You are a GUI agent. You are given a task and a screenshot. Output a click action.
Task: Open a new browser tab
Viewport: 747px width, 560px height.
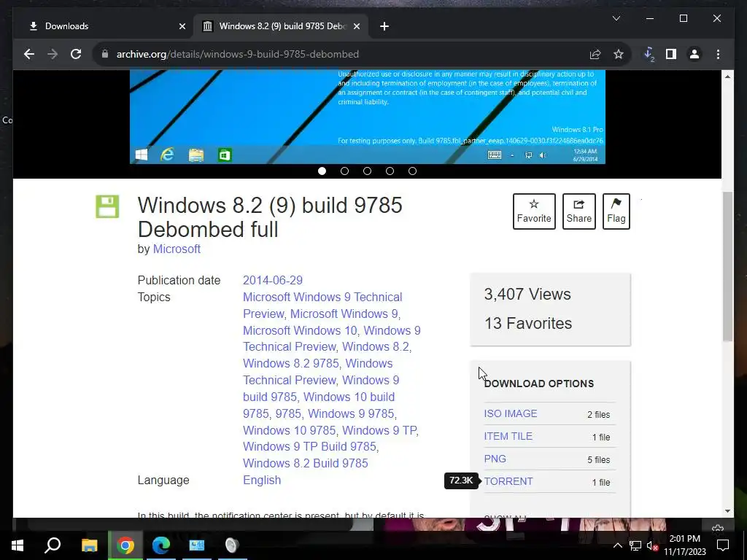click(384, 26)
